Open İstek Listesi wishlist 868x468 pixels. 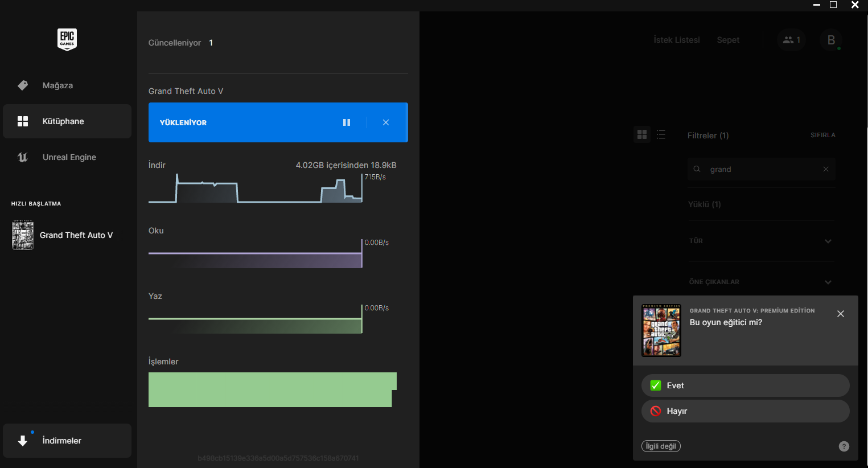(677, 40)
